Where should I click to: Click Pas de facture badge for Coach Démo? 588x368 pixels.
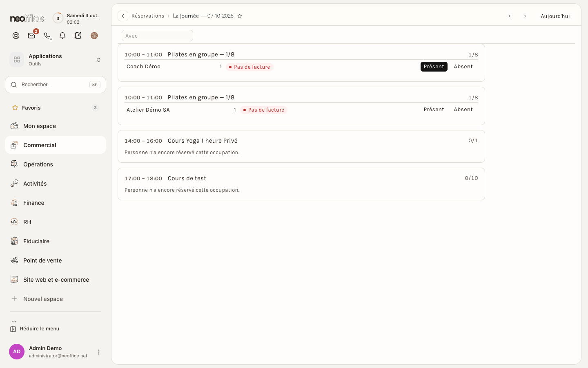pyautogui.click(x=249, y=67)
